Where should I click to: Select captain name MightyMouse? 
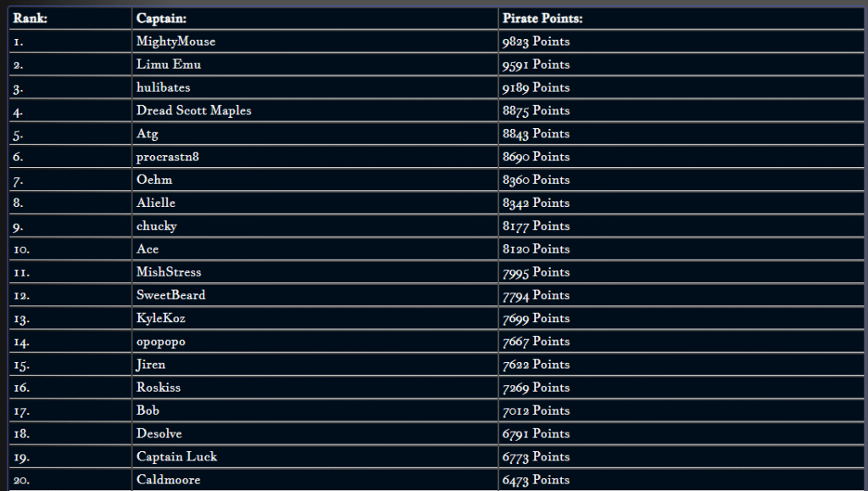point(175,42)
